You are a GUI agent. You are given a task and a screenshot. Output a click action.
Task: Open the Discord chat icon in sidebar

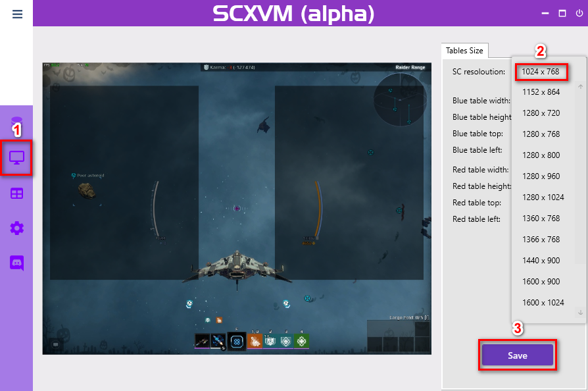[17, 263]
